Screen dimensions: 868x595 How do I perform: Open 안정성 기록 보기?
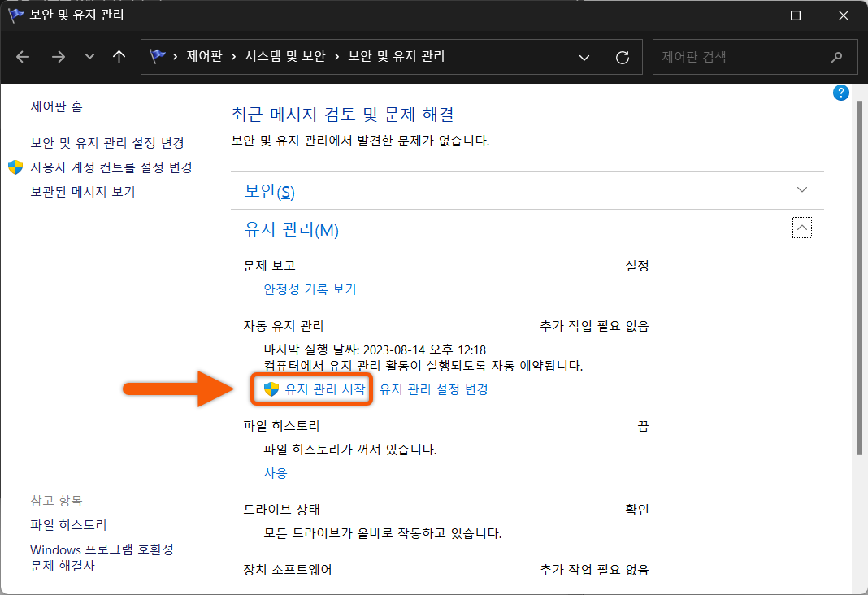pyautogui.click(x=310, y=289)
